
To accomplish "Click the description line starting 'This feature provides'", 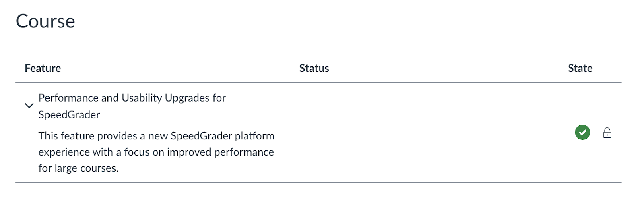I will pos(156,136).
